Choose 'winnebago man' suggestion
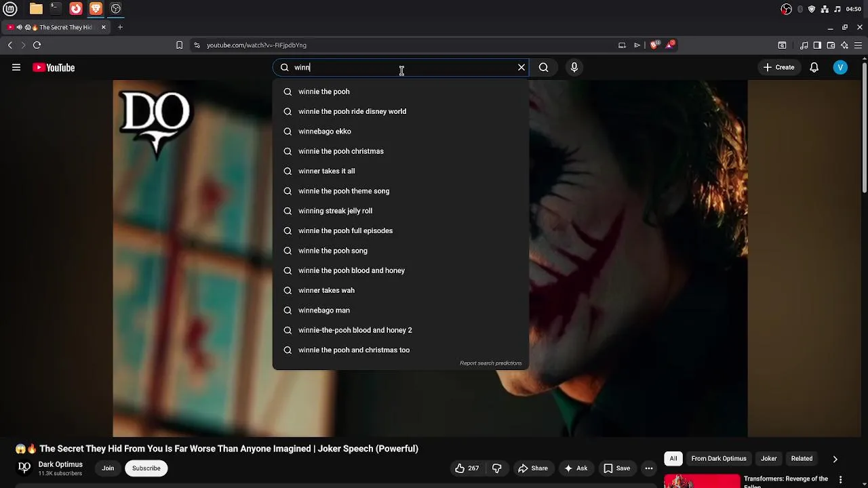 click(400, 310)
